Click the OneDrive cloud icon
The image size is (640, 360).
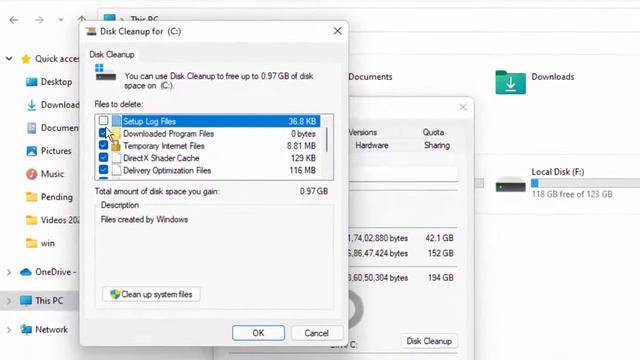26,272
